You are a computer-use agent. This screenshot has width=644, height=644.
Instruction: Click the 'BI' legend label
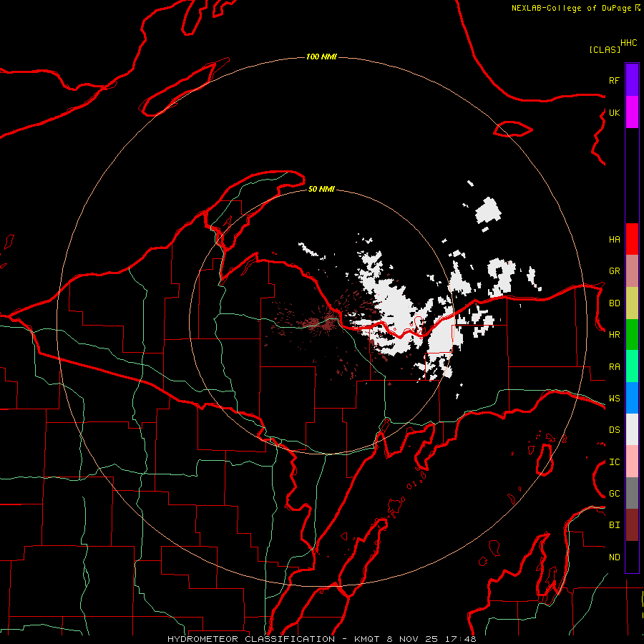point(614,525)
